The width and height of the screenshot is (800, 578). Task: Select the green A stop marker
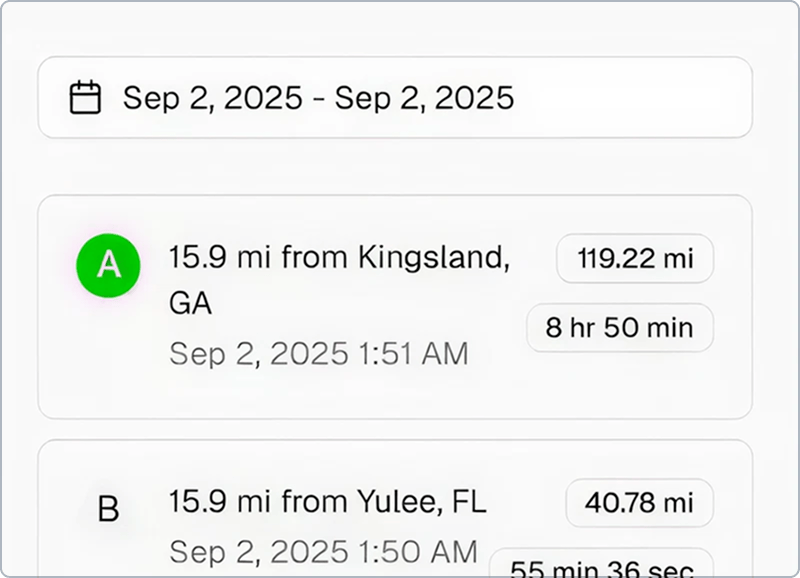pyautogui.click(x=108, y=264)
